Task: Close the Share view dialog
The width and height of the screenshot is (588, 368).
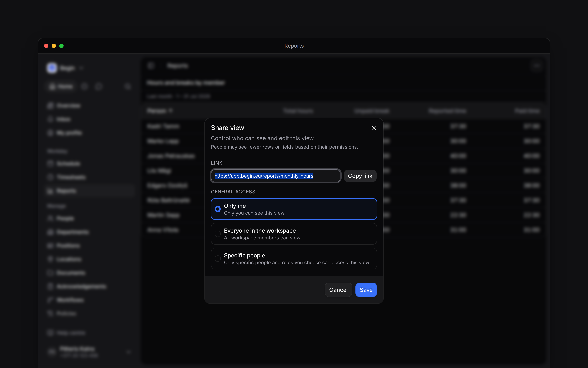Action: point(374,128)
